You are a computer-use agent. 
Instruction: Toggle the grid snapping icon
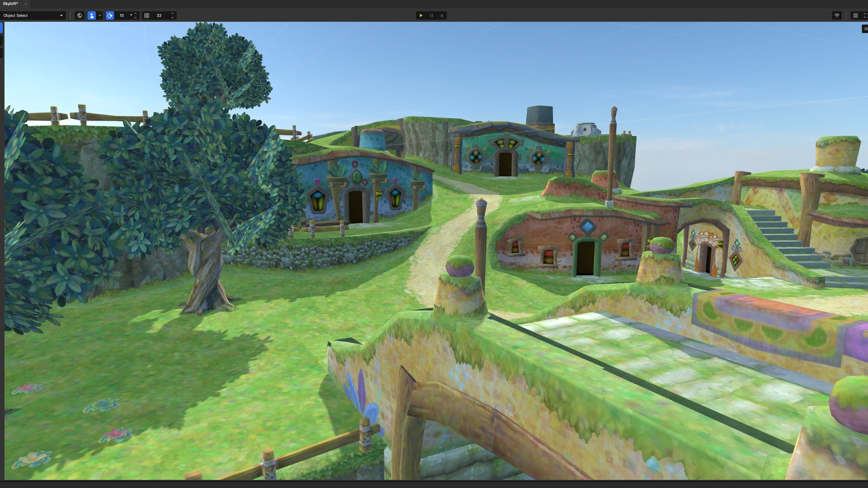pos(147,15)
